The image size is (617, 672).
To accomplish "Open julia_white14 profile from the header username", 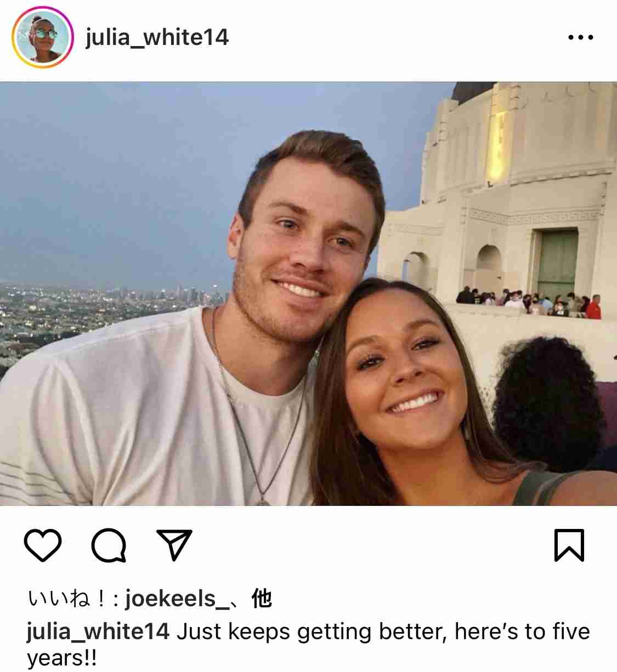I will point(157,38).
